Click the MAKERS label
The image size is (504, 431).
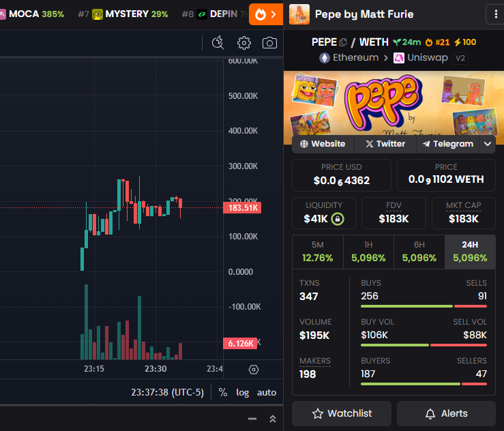point(315,361)
